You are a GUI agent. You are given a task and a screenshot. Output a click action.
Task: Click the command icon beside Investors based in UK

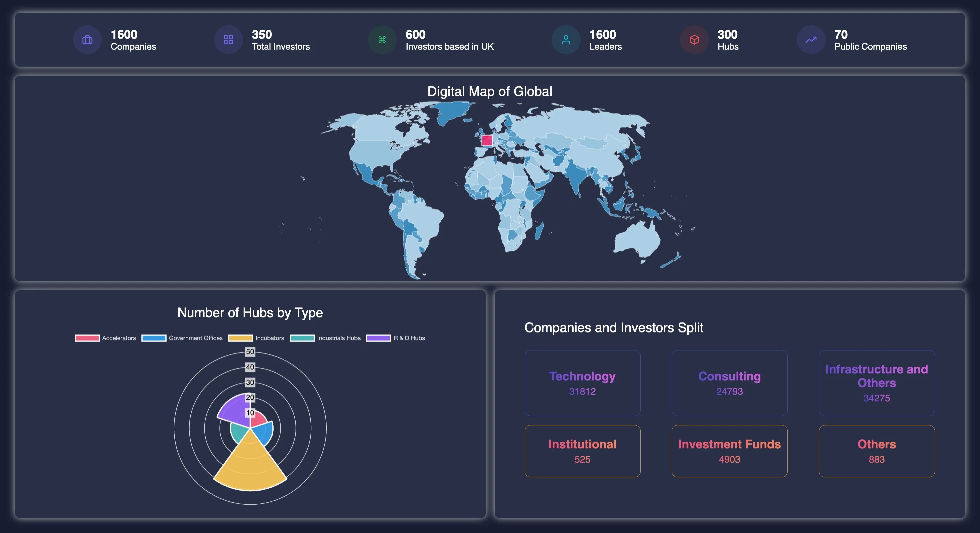pyautogui.click(x=382, y=40)
